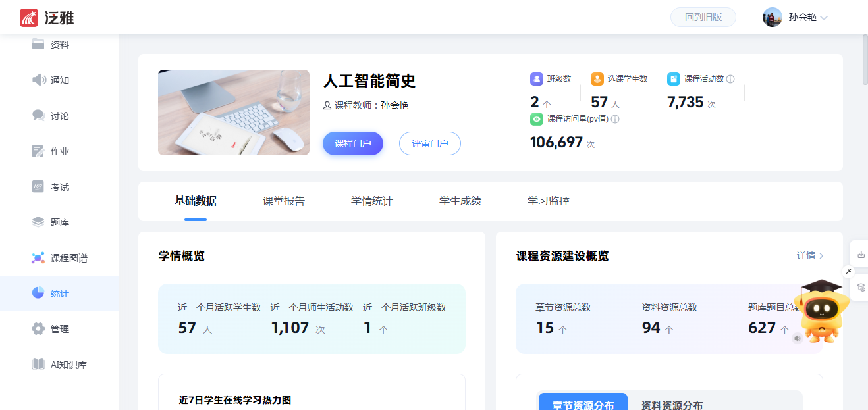Collapse the AI robot assistant widget
The width and height of the screenshot is (868, 410).
pyautogui.click(x=848, y=272)
